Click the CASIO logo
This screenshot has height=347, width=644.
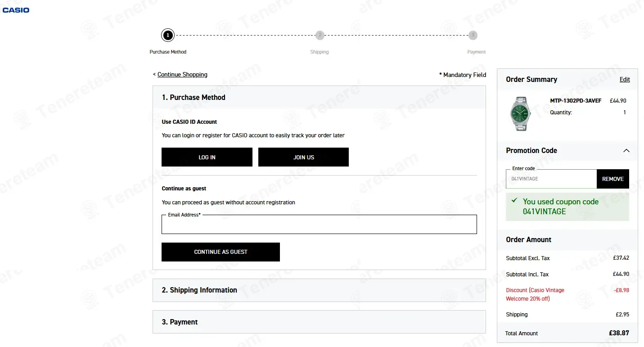click(x=16, y=10)
